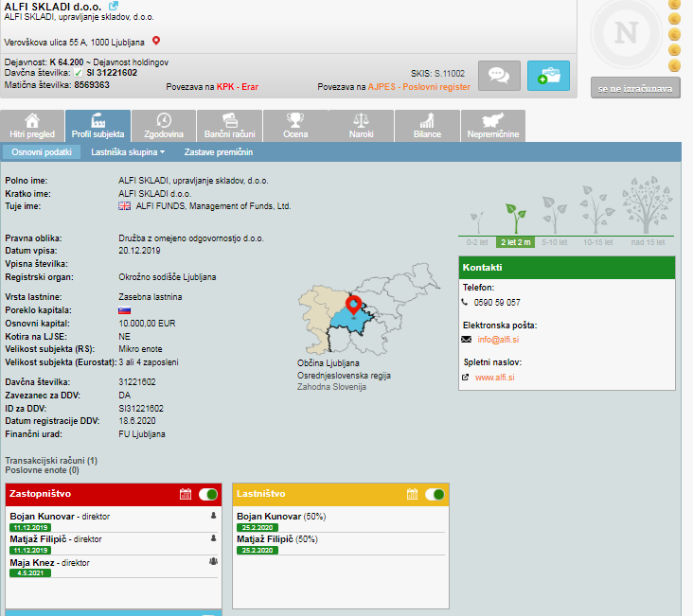This screenshot has height=616, width=693.
Task: Open the Bilance tab
Action: [x=427, y=126]
